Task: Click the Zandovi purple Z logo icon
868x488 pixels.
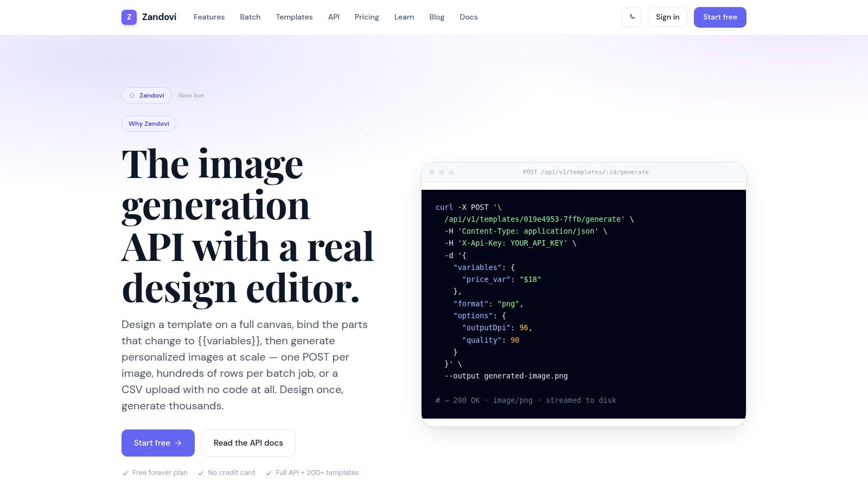Action: tap(129, 17)
